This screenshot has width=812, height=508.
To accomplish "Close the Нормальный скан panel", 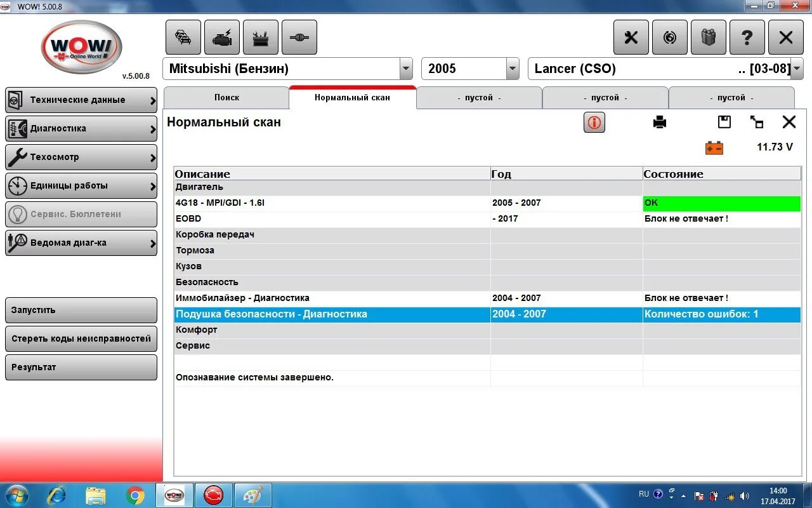I will (x=789, y=122).
